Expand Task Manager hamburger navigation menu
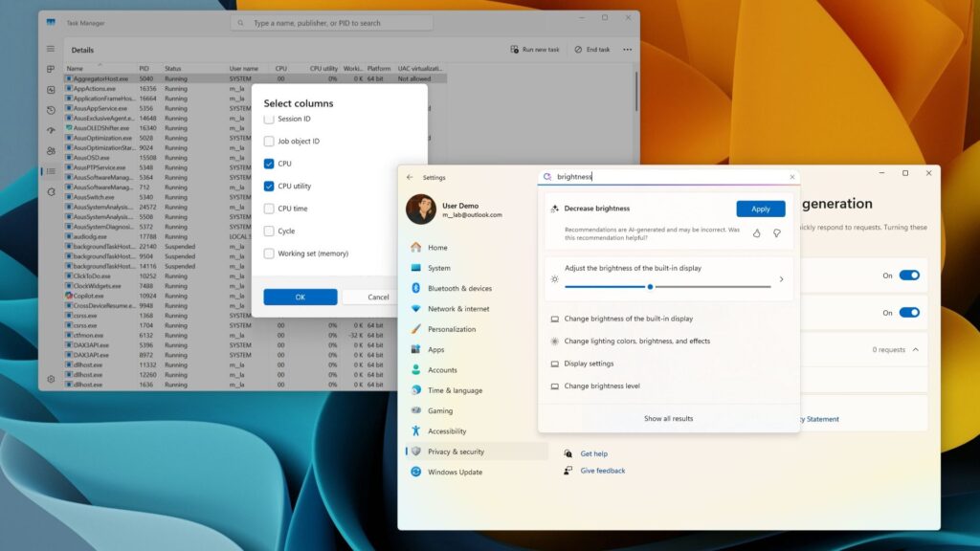This screenshot has width=980, height=551. tap(51, 49)
